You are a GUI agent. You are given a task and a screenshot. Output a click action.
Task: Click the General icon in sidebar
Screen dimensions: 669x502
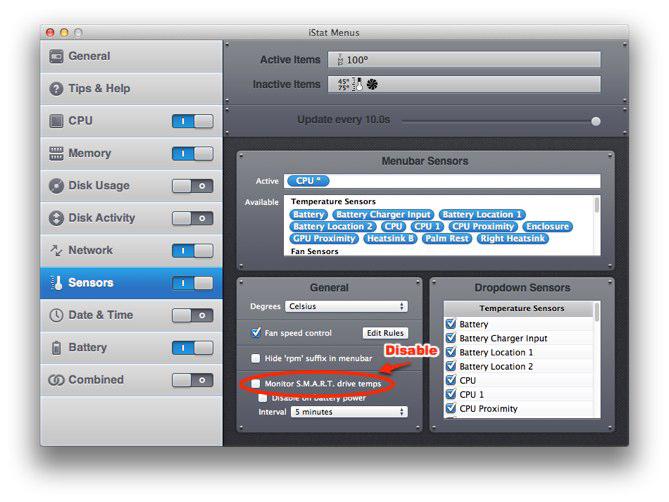tap(56, 56)
